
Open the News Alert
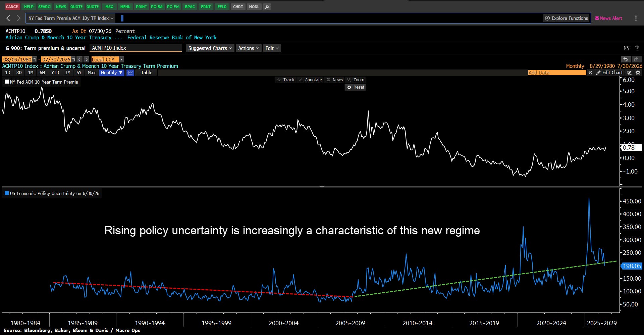(x=608, y=18)
